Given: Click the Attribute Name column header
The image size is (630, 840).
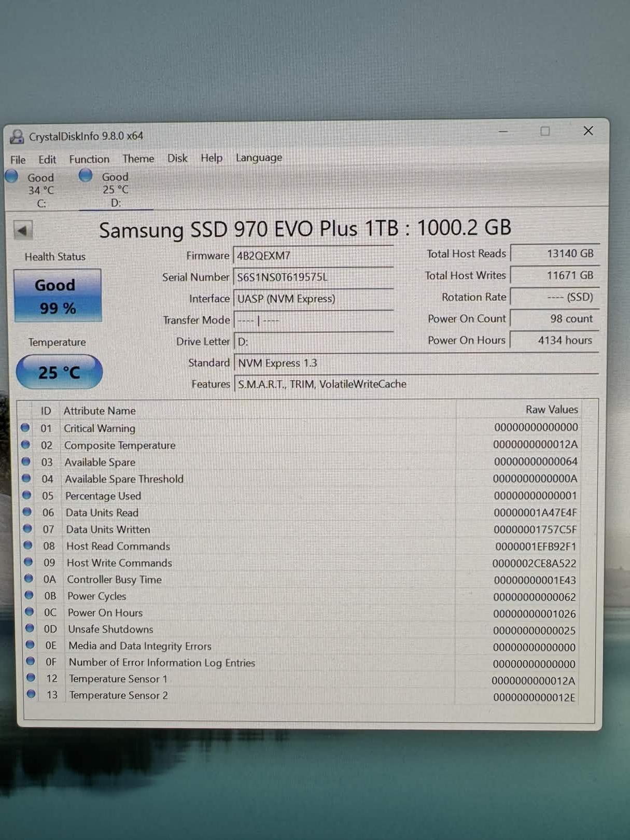Looking at the screenshot, I should (100, 411).
